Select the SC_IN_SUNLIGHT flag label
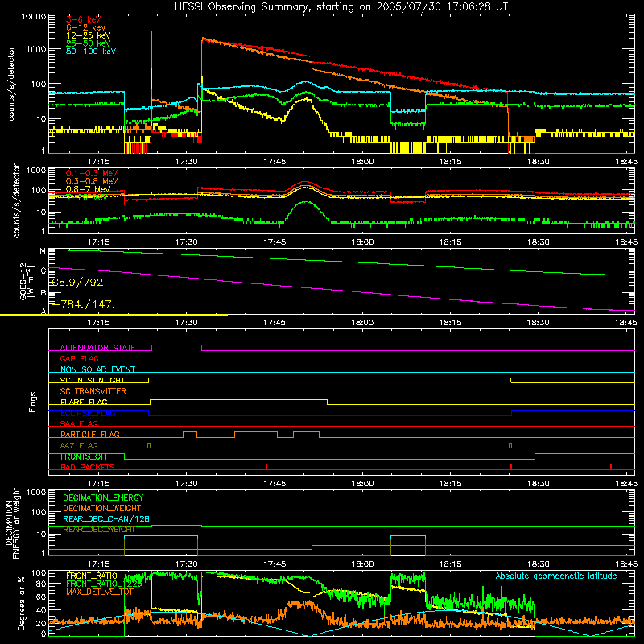 coord(93,380)
